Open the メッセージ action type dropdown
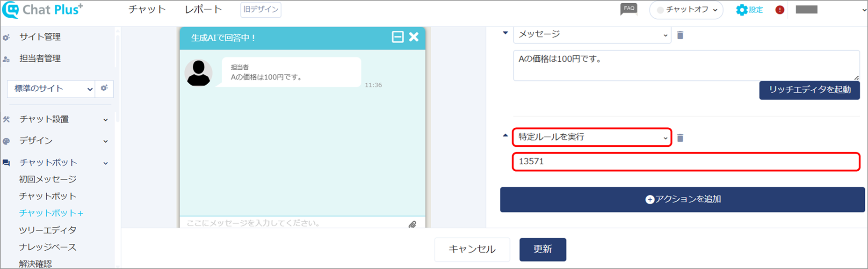 592,35
